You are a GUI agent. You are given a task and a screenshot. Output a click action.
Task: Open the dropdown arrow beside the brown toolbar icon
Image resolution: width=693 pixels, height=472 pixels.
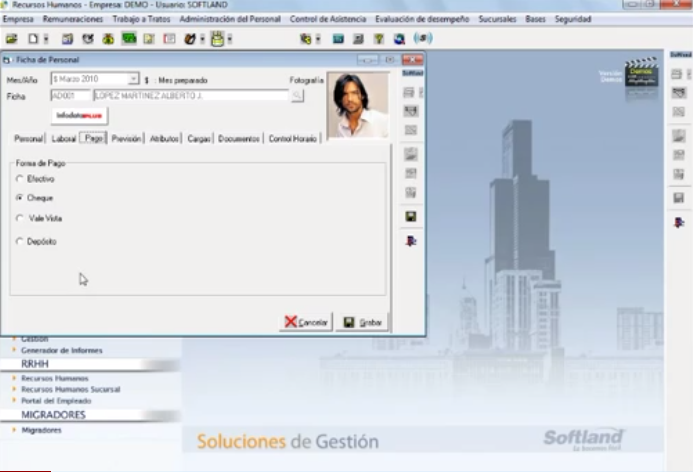(x=202, y=39)
